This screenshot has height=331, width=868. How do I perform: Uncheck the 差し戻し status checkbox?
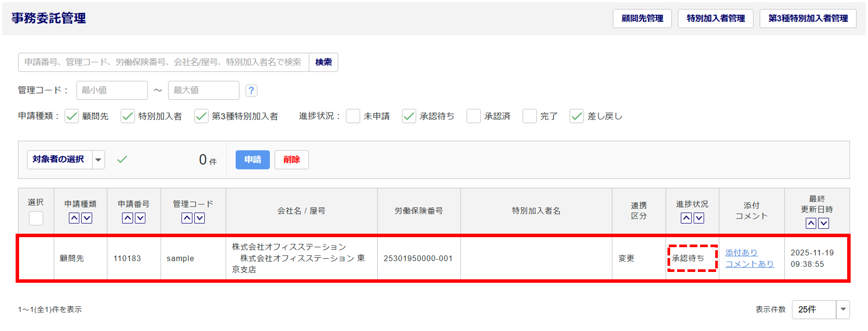coord(577,116)
